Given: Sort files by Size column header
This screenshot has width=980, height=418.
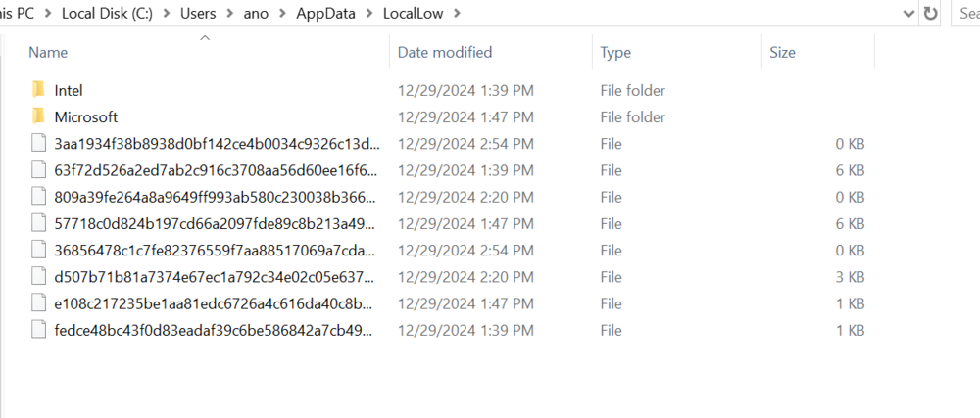Looking at the screenshot, I should click(782, 53).
